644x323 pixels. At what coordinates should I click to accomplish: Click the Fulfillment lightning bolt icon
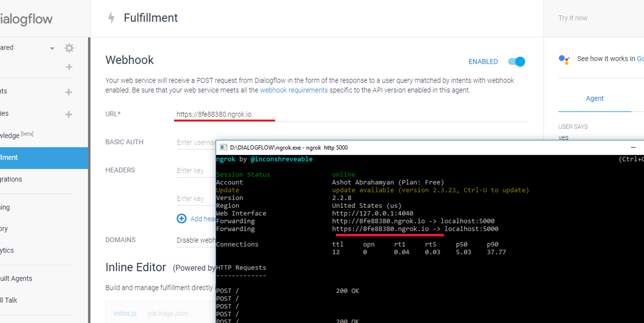[x=111, y=18]
